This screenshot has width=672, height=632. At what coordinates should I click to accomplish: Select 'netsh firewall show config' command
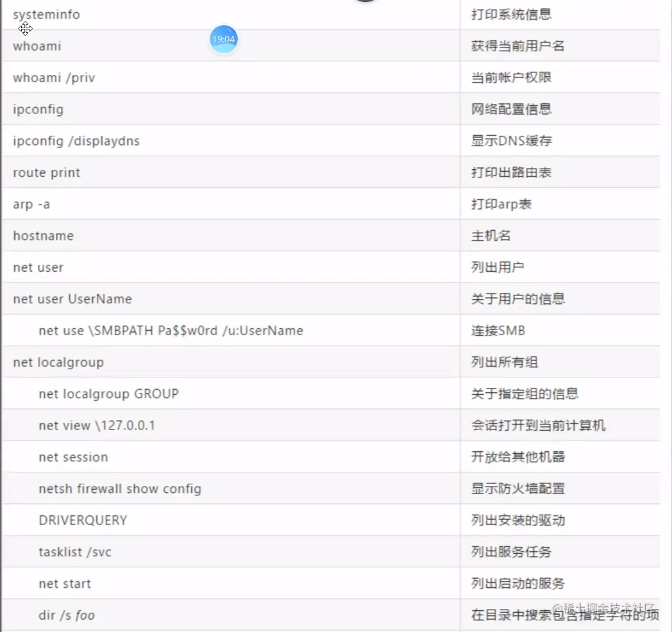click(x=120, y=489)
